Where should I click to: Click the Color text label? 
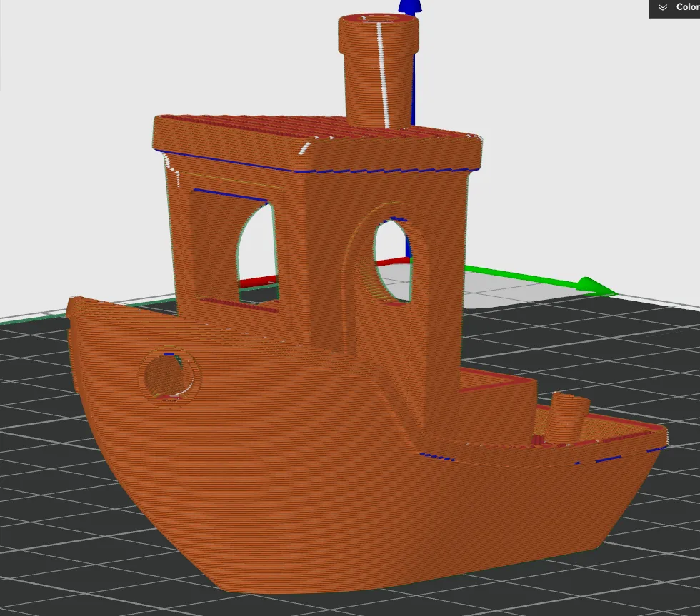click(x=686, y=7)
